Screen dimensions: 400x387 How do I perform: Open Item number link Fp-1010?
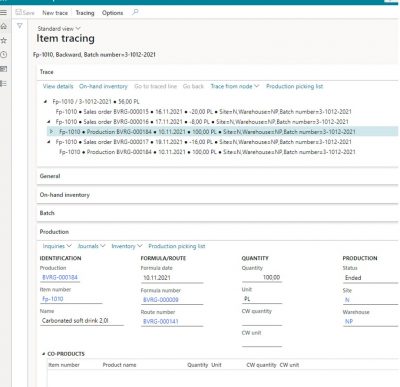[53, 299]
